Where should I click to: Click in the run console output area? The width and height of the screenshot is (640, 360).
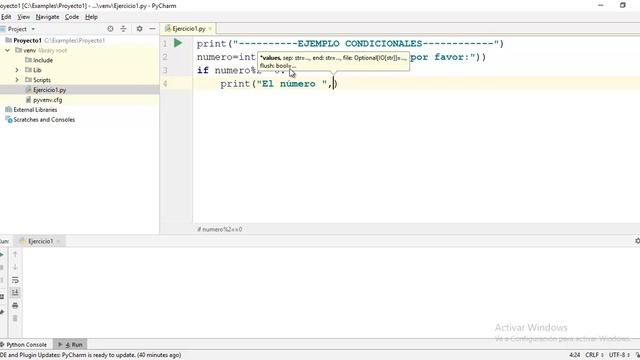[331, 292]
